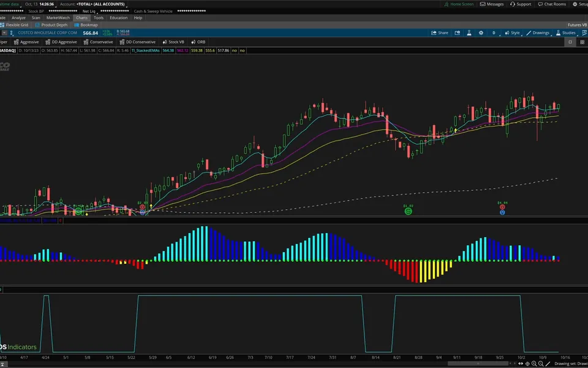The width and height of the screenshot is (588, 368).
Task: Open Chat Rooms
Action: (x=552, y=4)
